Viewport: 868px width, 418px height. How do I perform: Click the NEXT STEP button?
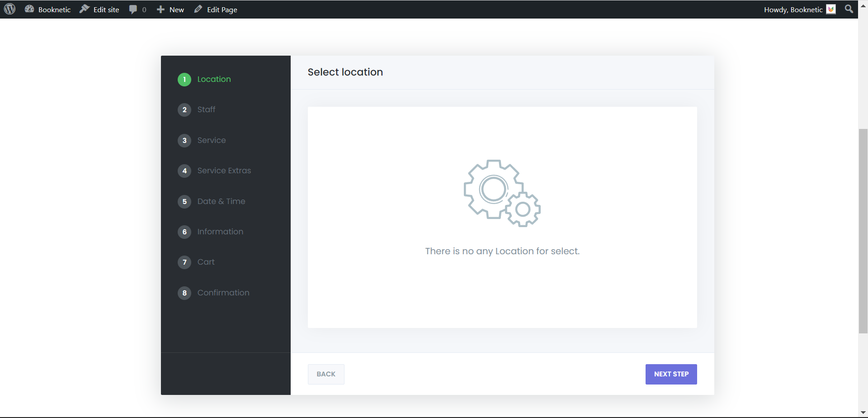pos(671,374)
